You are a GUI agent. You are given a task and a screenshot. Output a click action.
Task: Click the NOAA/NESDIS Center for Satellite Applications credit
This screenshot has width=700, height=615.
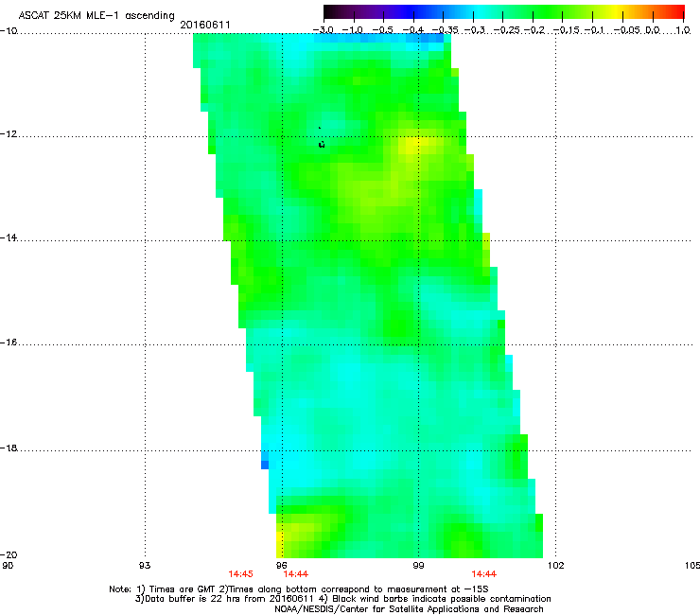tap(409, 609)
